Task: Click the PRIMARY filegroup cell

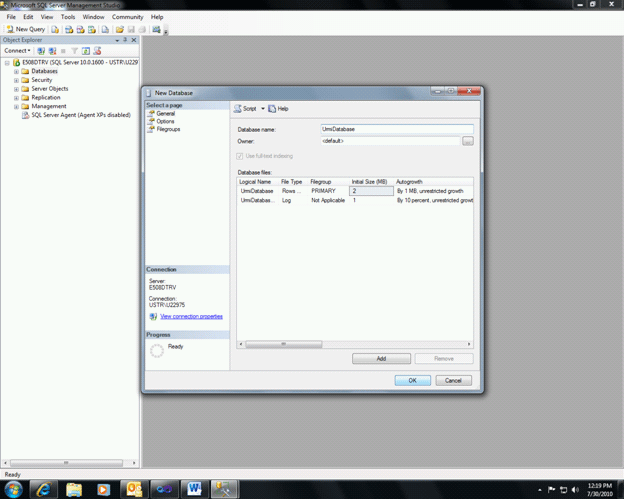Action: click(x=328, y=191)
